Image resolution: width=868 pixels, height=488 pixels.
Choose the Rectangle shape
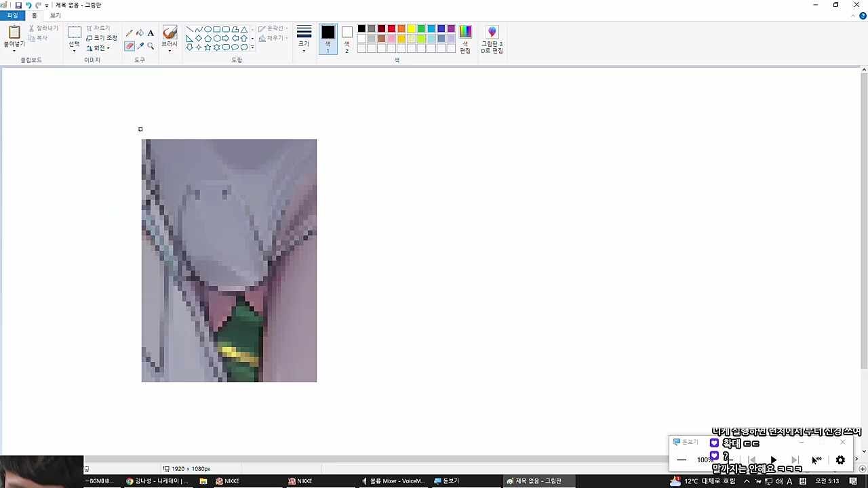pos(217,29)
